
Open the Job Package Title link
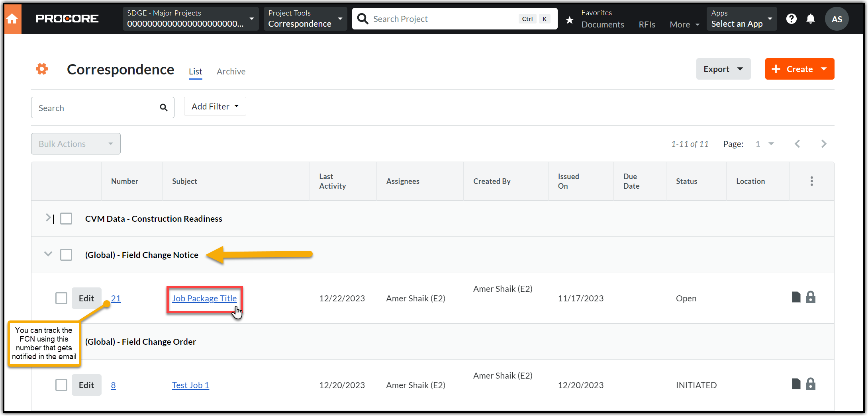pos(204,299)
